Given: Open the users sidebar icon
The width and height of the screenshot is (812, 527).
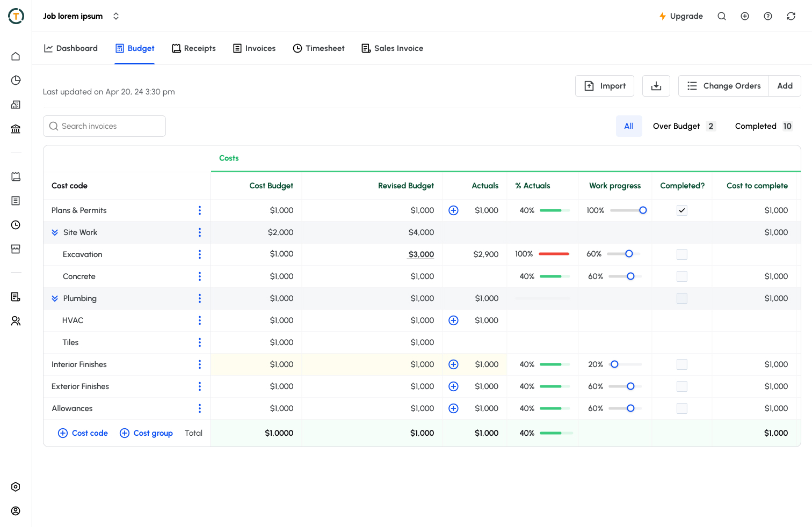Looking at the screenshot, I should 16,321.
